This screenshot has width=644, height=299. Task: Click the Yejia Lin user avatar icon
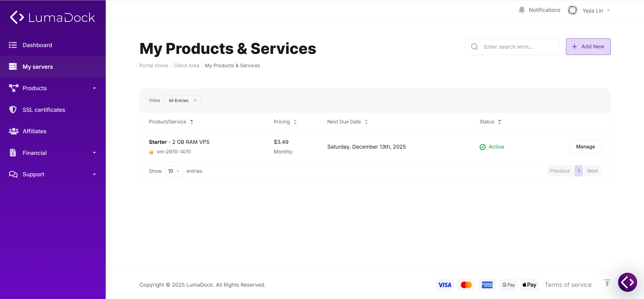[572, 10]
